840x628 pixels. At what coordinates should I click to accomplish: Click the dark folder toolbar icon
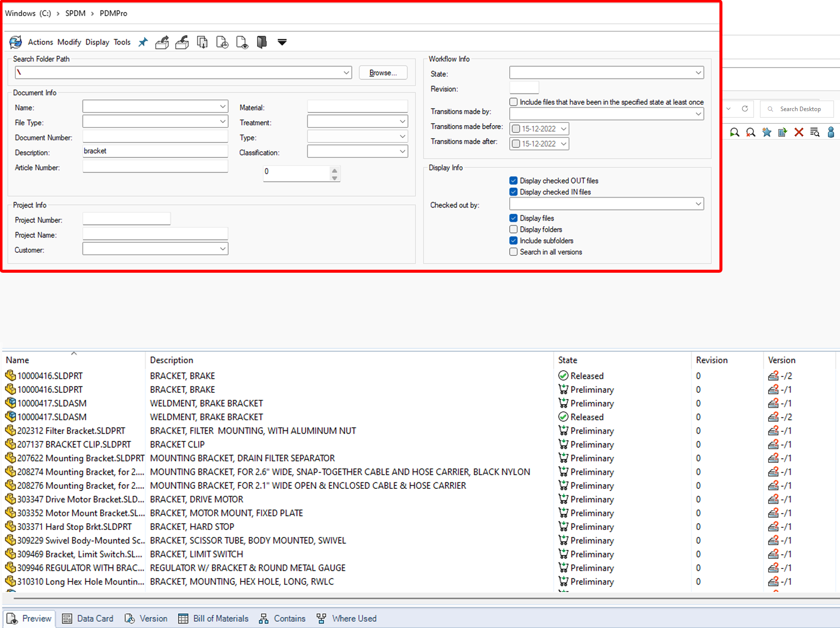pyautogui.click(x=262, y=42)
